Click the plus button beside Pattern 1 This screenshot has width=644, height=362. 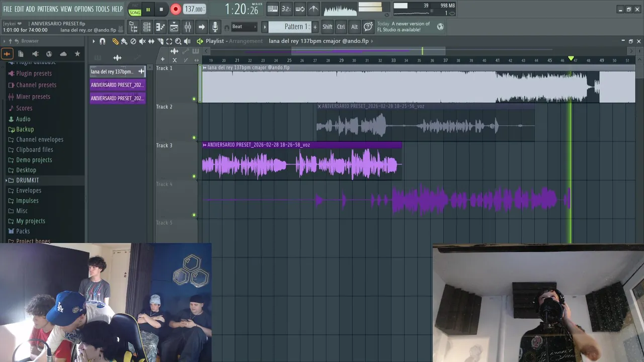[x=315, y=27]
